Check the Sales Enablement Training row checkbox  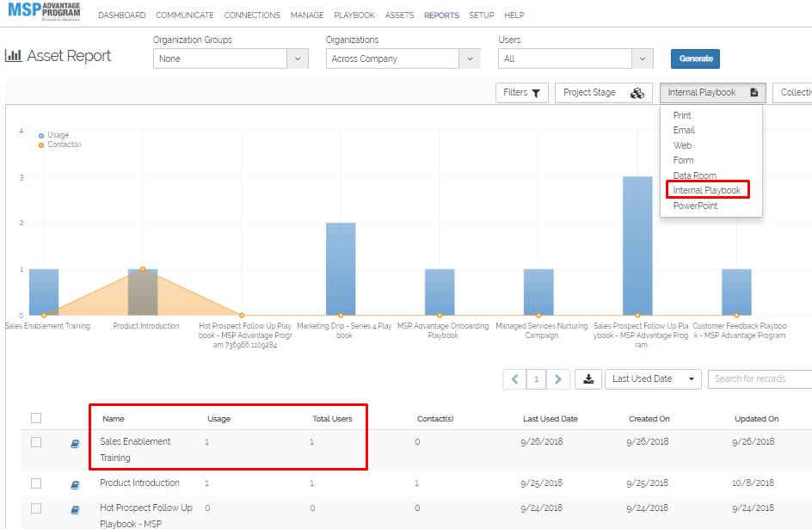coord(36,442)
